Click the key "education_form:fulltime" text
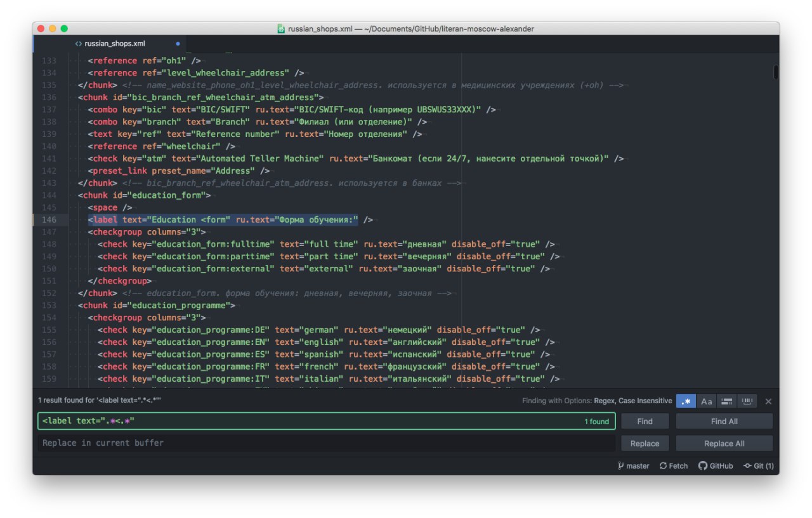The image size is (812, 518). (213, 244)
